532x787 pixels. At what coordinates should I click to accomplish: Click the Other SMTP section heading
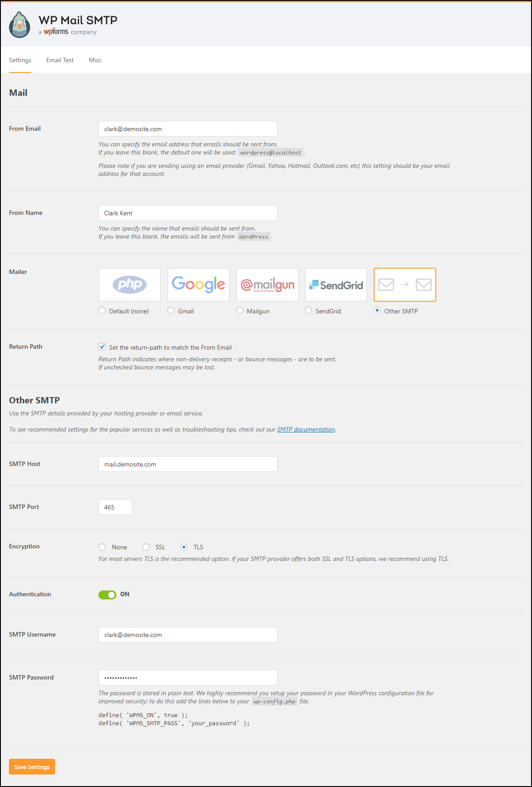pyautogui.click(x=34, y=400)
